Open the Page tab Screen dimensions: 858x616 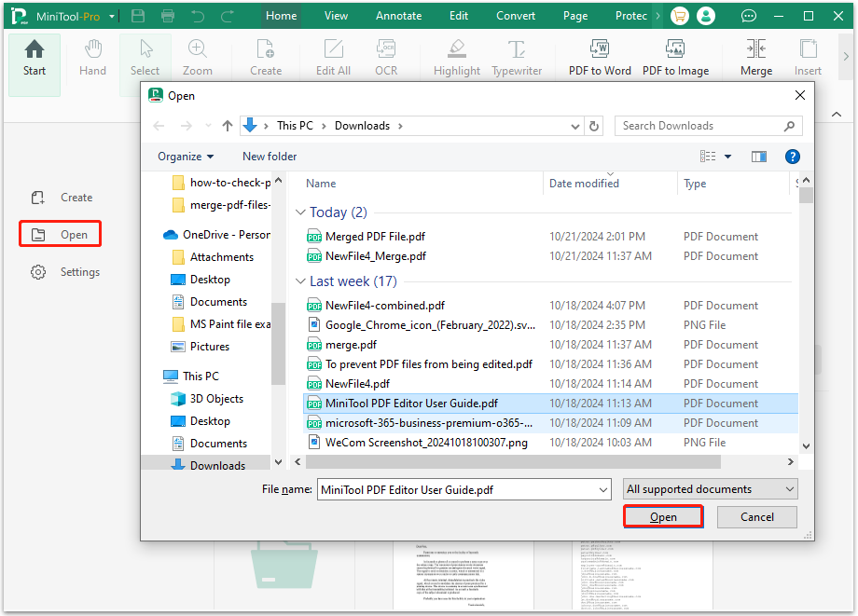575,16
